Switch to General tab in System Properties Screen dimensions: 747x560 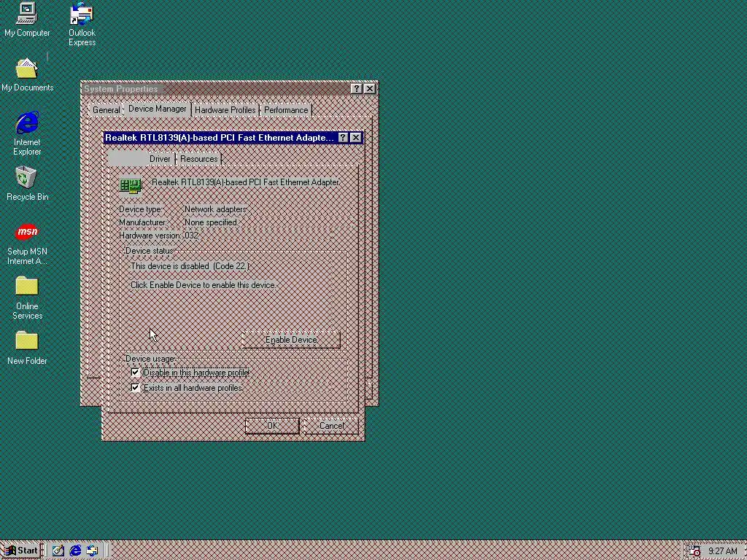[106, 110]
